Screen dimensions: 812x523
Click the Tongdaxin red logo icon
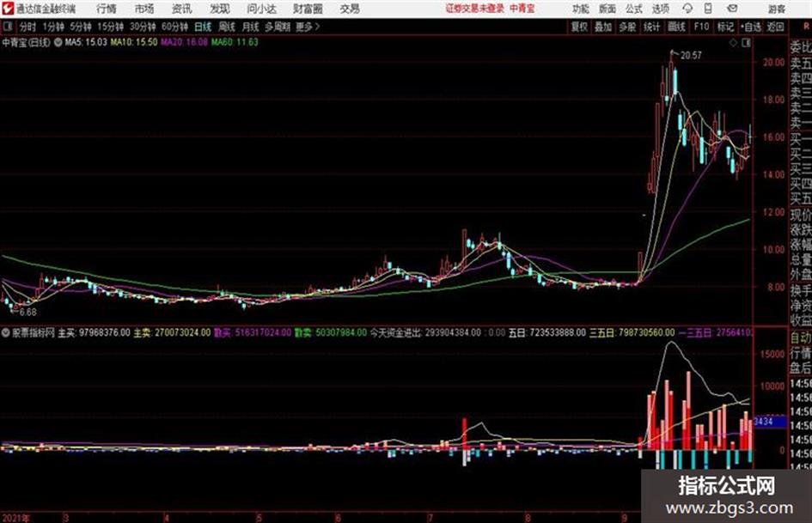point(8,9)
